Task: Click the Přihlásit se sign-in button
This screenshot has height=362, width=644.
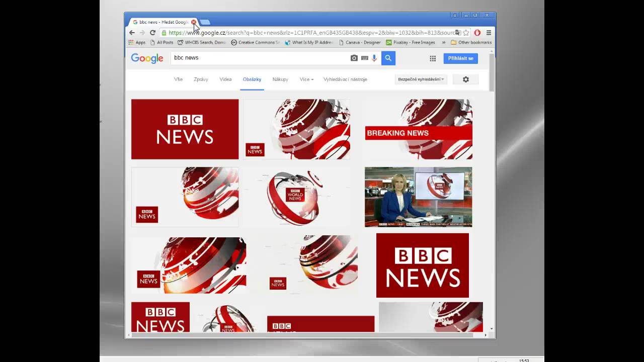Action: click(461, 58)
